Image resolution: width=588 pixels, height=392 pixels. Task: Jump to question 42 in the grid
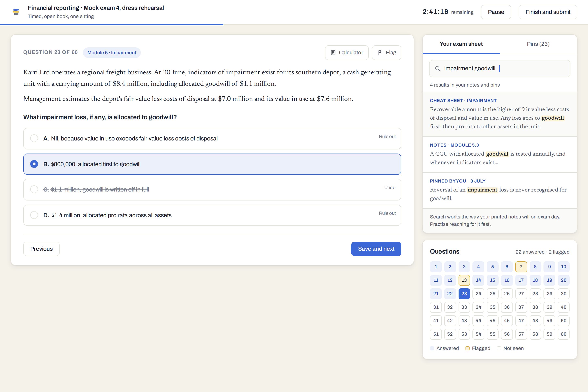[x=450, y=321]
